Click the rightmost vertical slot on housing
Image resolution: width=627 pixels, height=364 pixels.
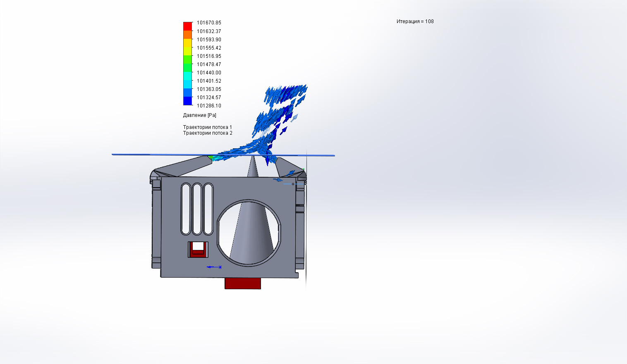pos(209,209)
